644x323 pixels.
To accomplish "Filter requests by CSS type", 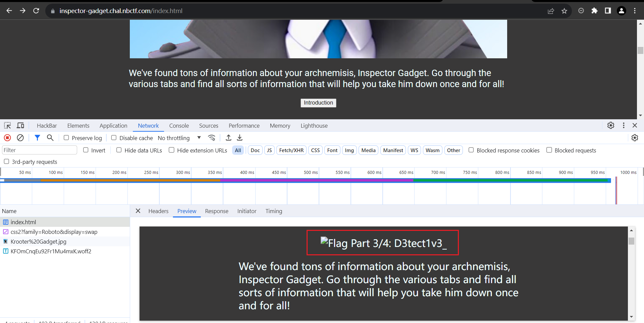I will point(315,150).
